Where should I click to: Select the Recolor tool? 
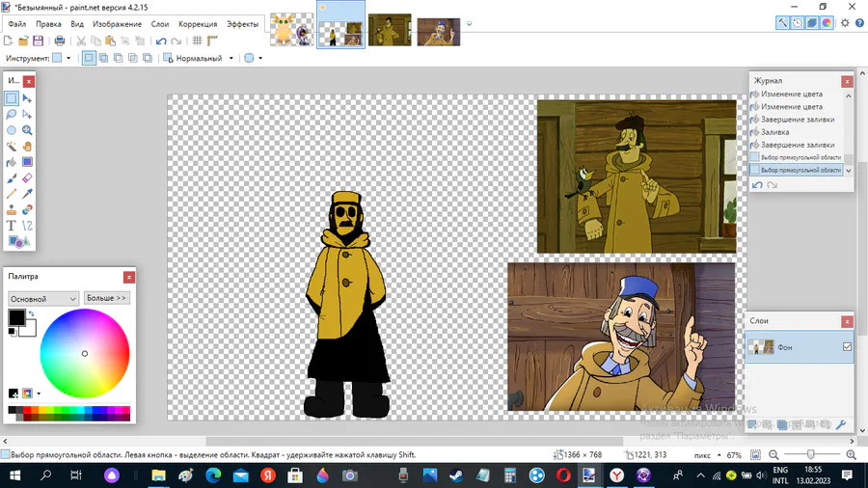pyautogui.click(x=27, y=209)
